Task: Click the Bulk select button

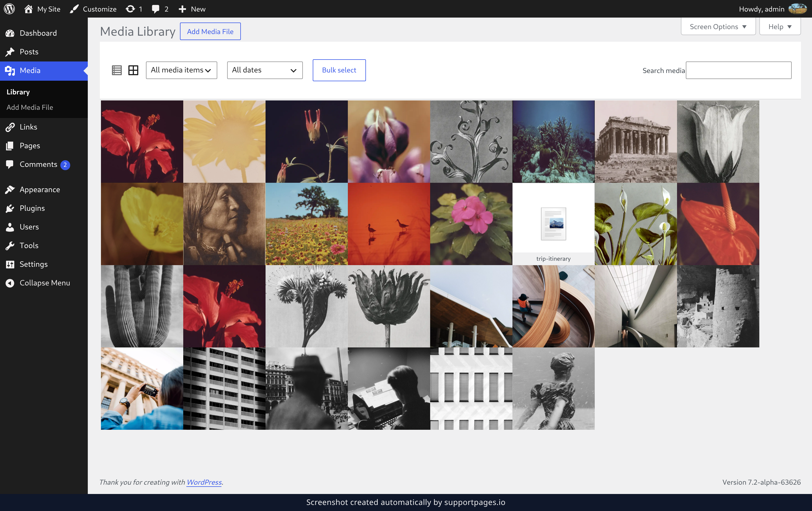Action: [x=339, y=70]
